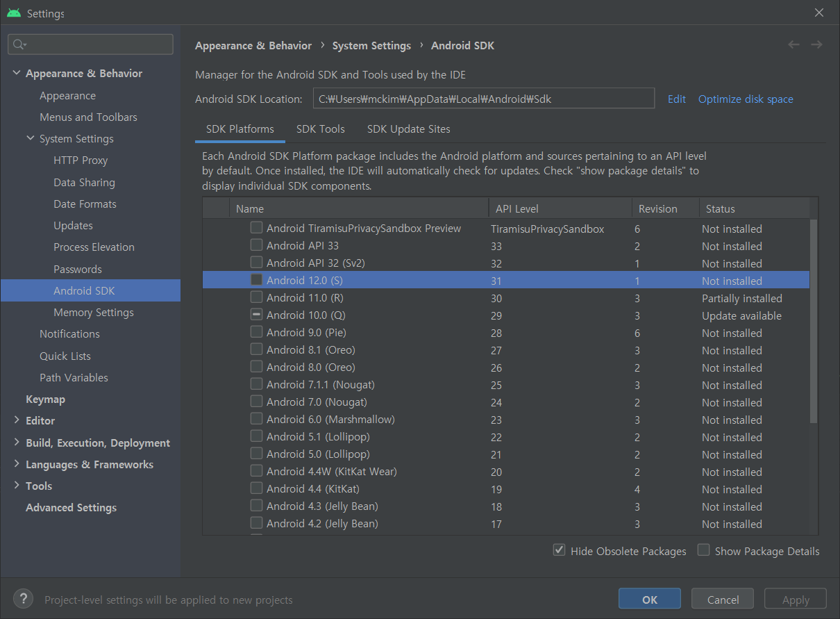Click the Android SDK Location path field
Viewport: 840px width, 619px height.
484,99
